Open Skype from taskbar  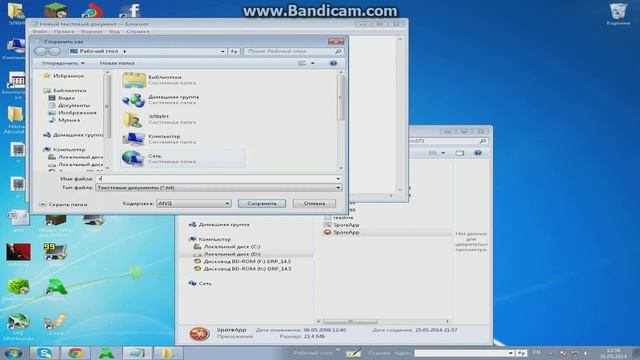coord(44,353)
